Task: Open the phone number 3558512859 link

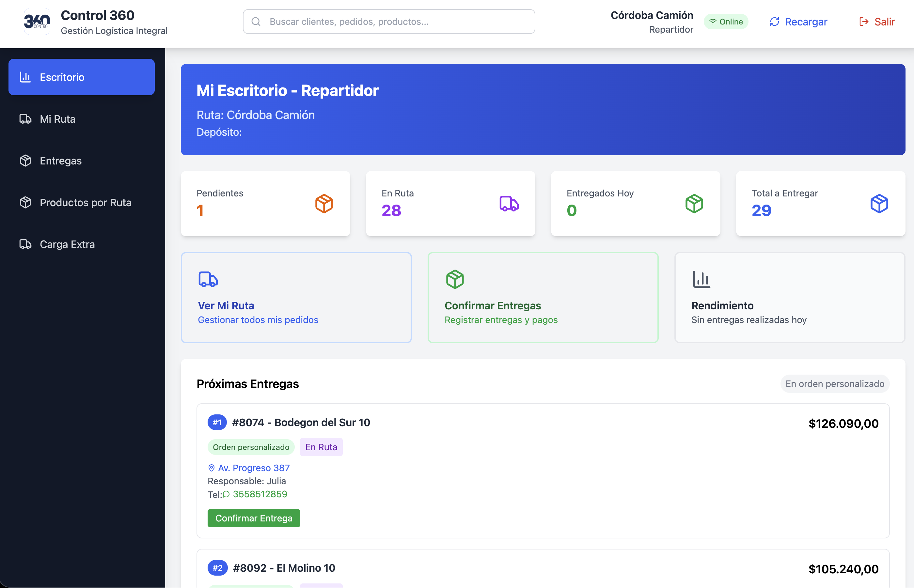Action: coord(260,494)
